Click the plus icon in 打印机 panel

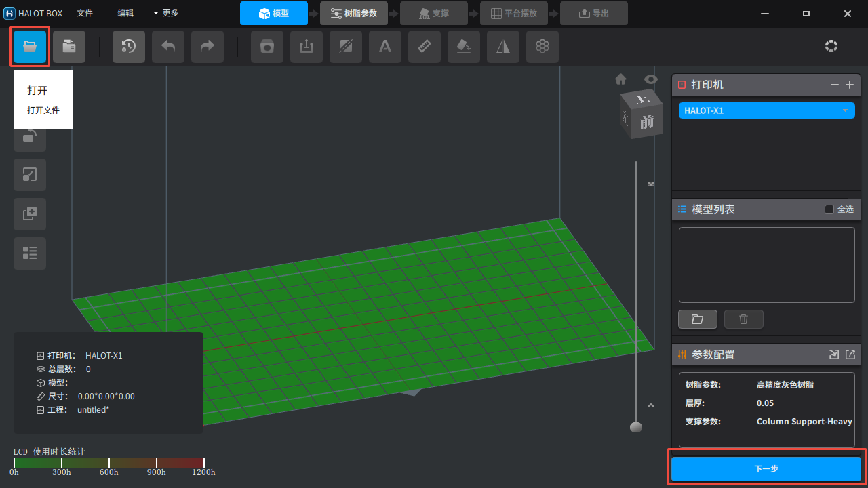pos(850,85)
